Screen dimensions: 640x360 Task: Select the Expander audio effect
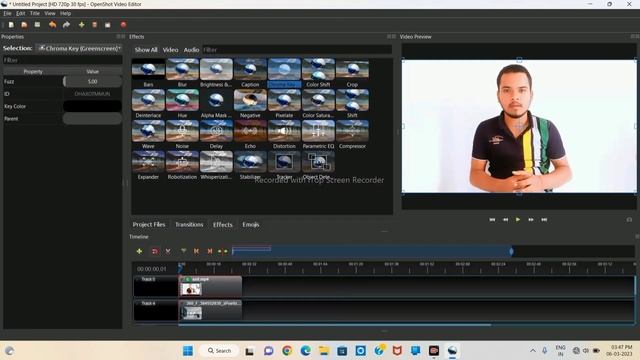click(148, 166)
